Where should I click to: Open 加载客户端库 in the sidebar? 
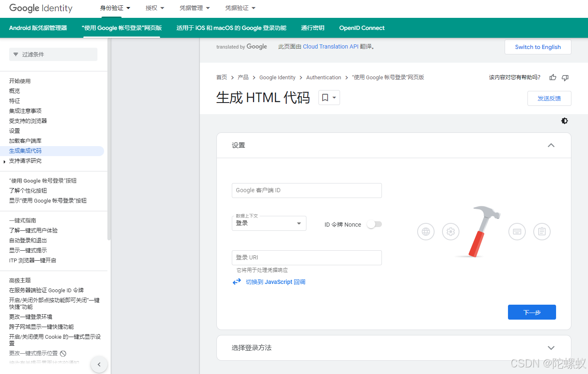(x=25, y=141)
